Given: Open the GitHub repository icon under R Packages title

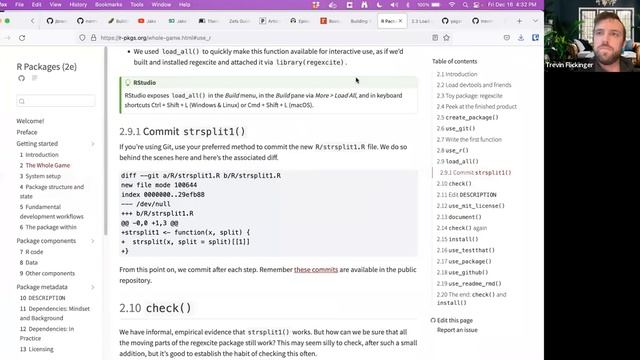Looking at the screenshot, I should pyautogui.click(x=21, y=78).
